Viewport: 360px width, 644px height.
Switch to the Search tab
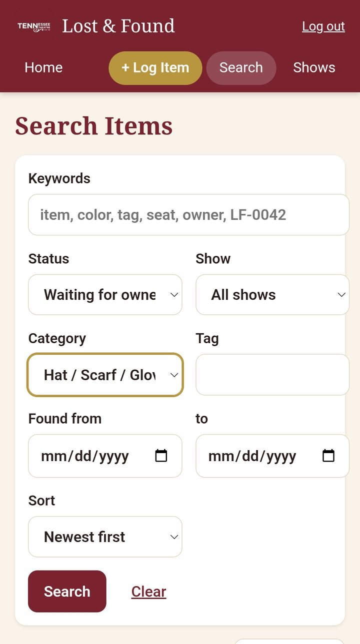pos(241,67)
